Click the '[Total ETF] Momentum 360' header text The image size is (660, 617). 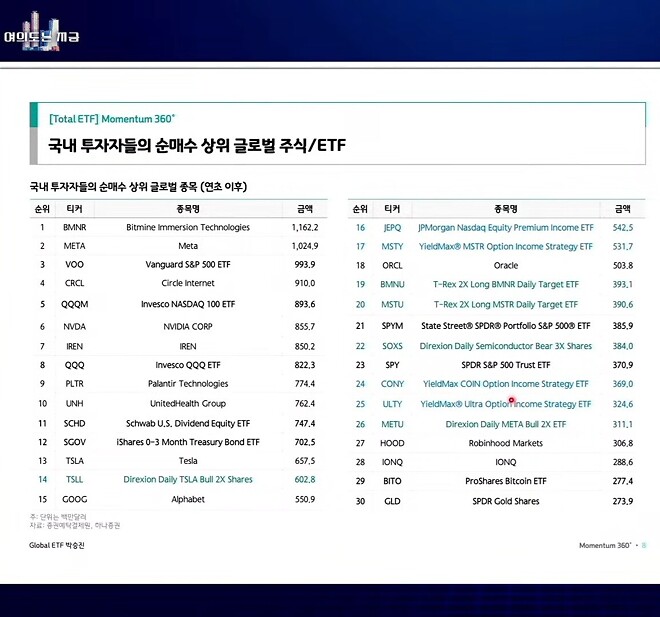[x=112, y=119]
